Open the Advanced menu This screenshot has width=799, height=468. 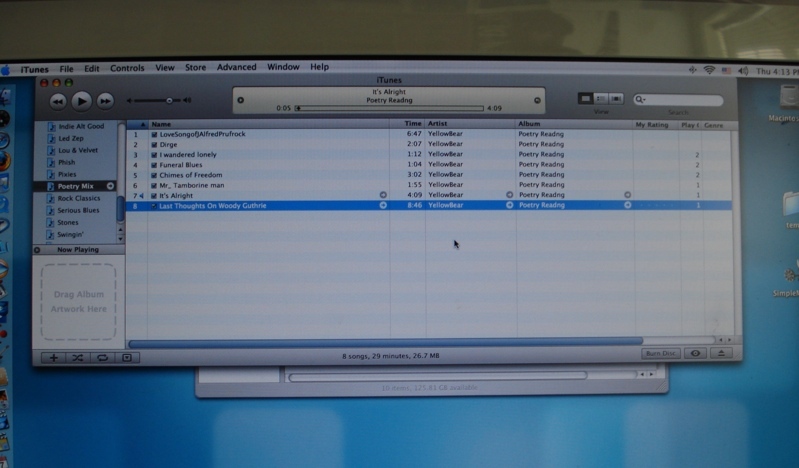point(236,67)
